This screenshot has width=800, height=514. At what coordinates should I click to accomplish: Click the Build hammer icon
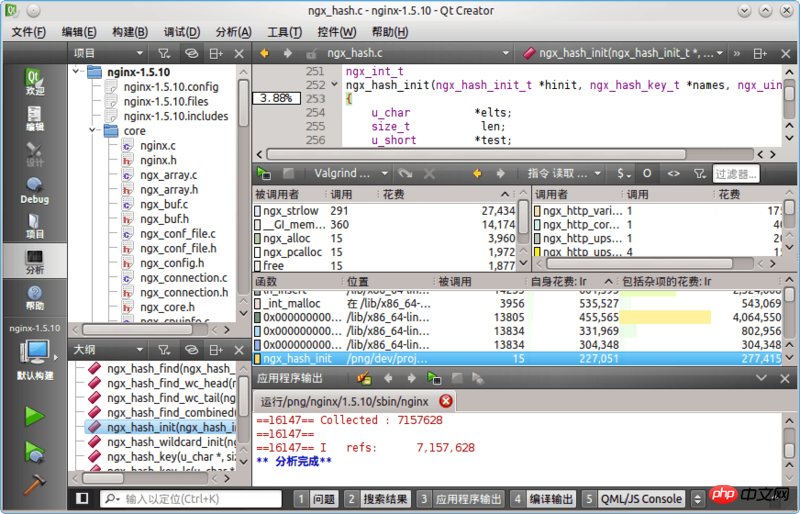pyautogui.click(x=35, y=483)
